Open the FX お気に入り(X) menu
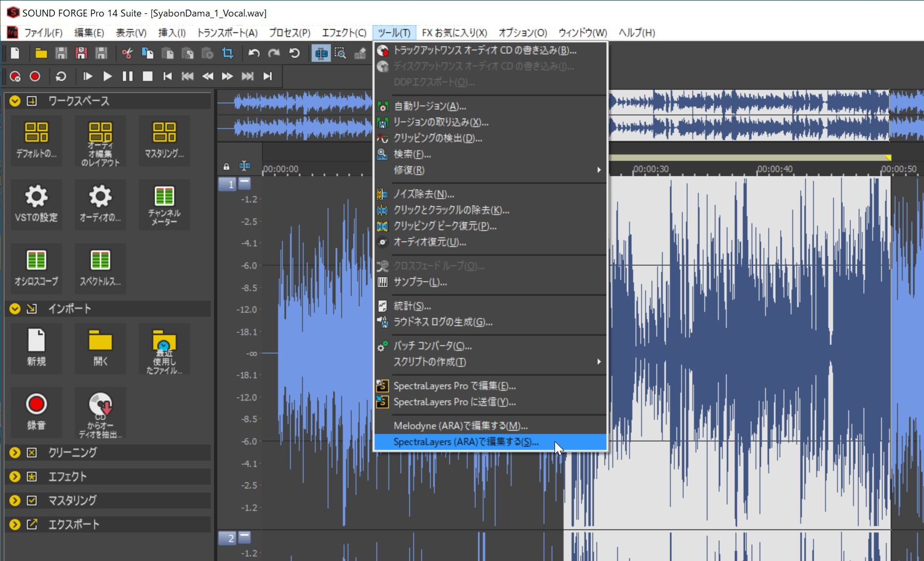 (x=454, y=32)
